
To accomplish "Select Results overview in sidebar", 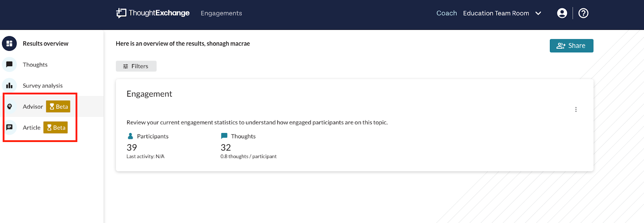I will tap(45, 44).
